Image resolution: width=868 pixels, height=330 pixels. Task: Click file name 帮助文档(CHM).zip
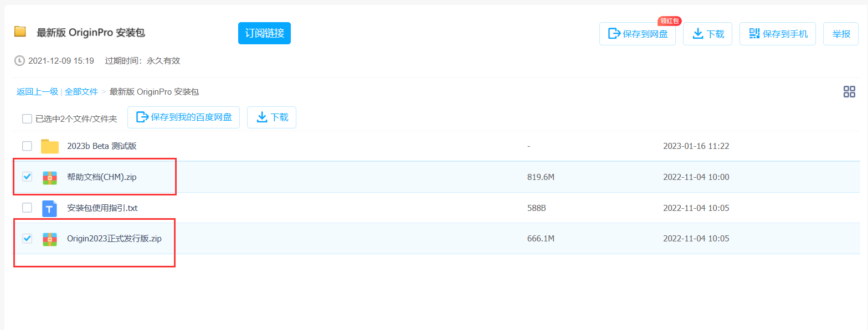102,177
